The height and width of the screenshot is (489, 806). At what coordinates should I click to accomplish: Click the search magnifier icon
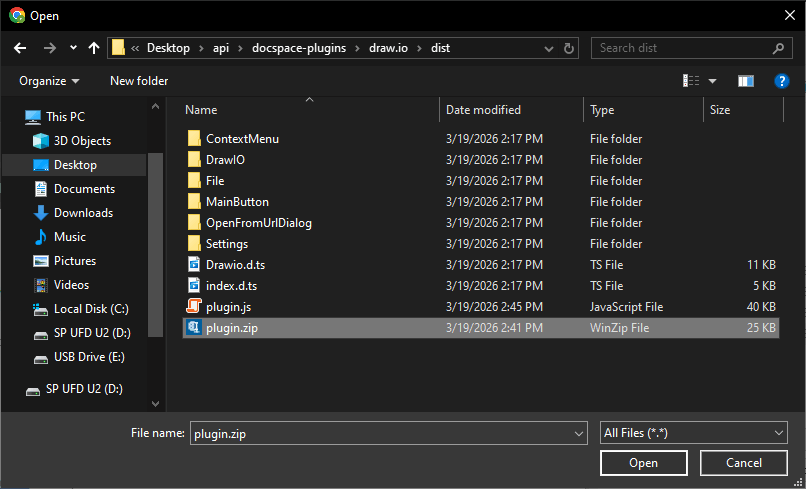click(778, 48)
